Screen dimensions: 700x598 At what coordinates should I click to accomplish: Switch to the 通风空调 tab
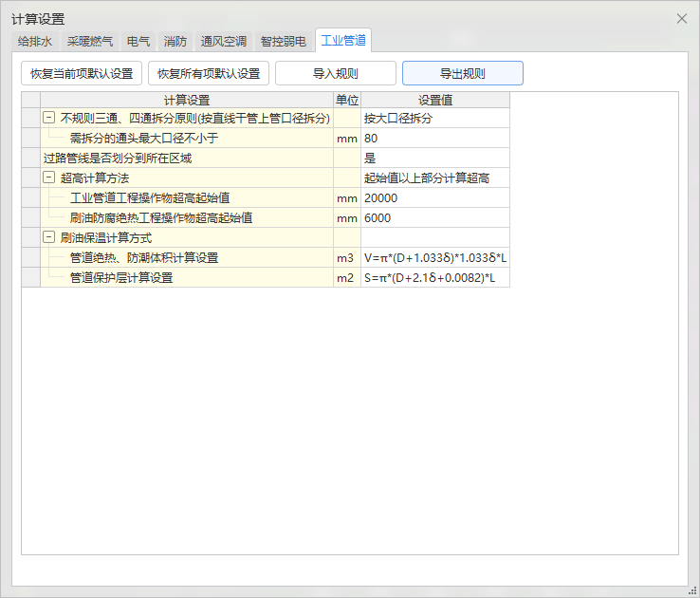click(x=224, y=42)
